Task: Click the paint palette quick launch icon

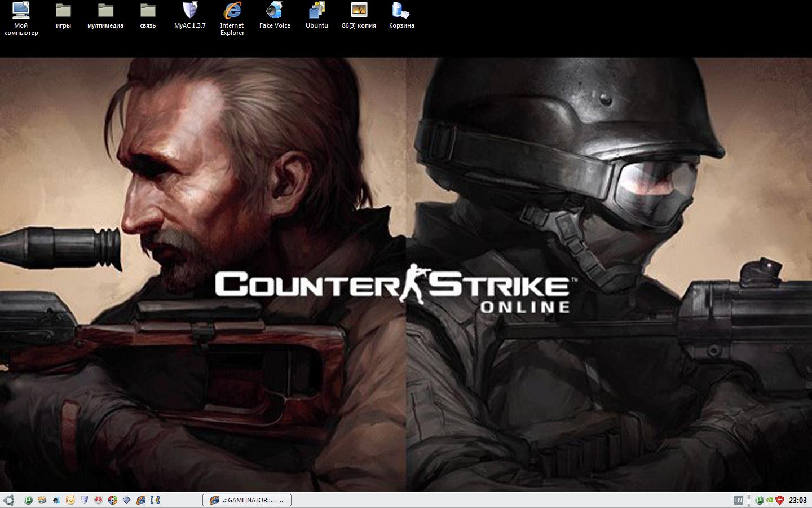Action: click(42, 500)
